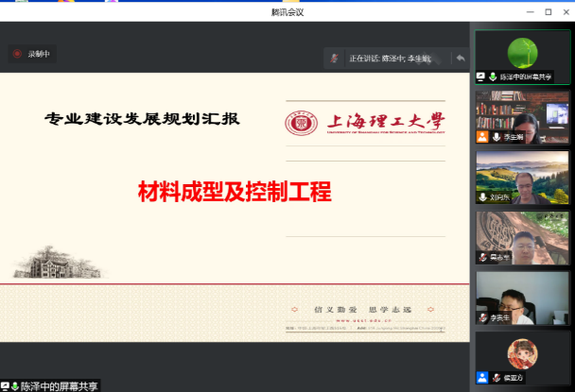The width and height of the screenshot is (575, 392).
Task: Click the orange host icon on 李生娟's tile
Action: [x=481, y=137]
